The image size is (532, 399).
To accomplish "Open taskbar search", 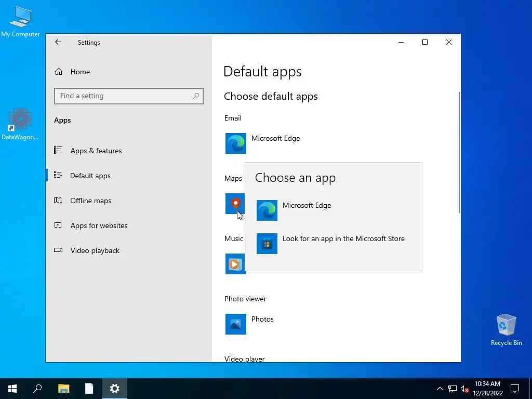I will coord(37,389).
